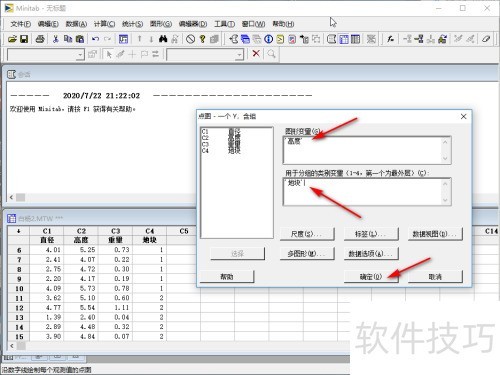The width and height of the screenshot is (500, 375).
Task: Confirm dialog with 确定(O) button
Action: (371, 277)
